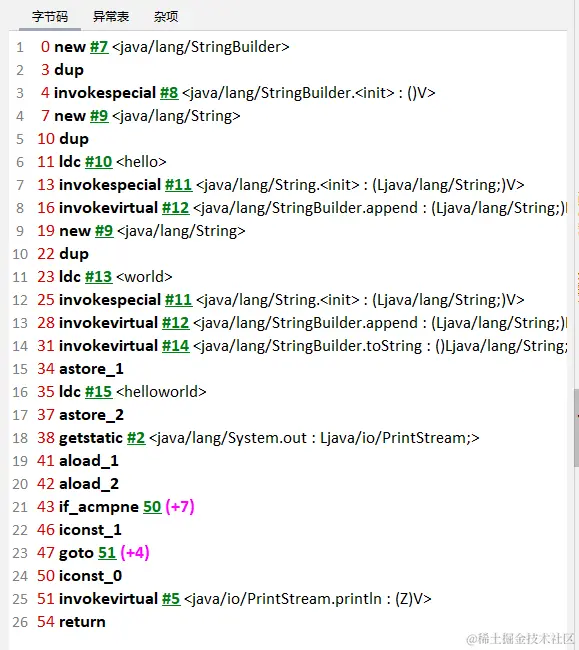This screenshot has height=650, width=579.
Task: Click the 'if_acmpne' opcode text
Action: pos(99,507)
